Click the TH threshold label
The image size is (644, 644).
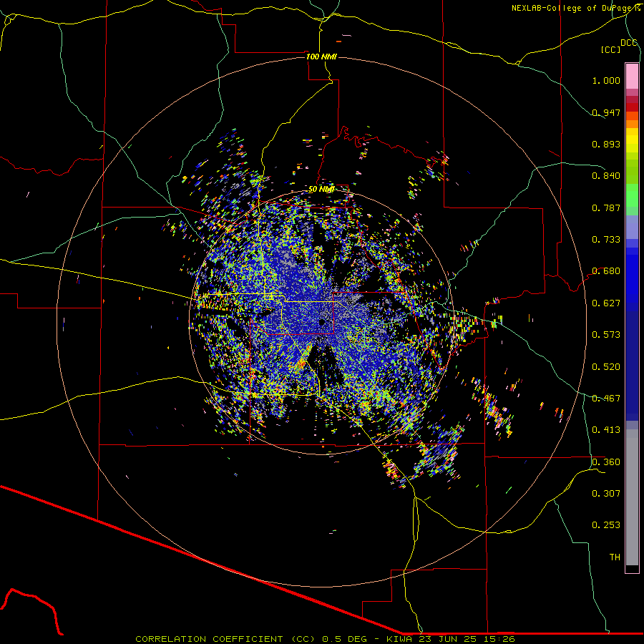(x=615, y=557)
